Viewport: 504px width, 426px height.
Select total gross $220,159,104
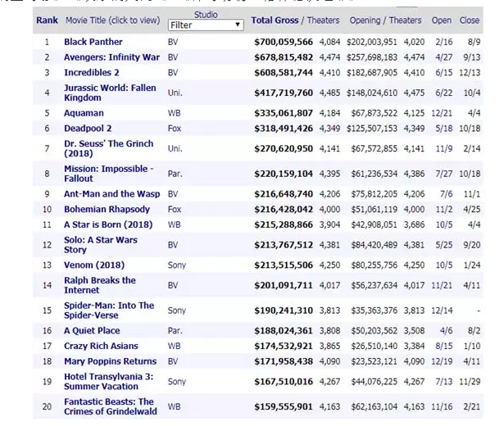[284, 174]
